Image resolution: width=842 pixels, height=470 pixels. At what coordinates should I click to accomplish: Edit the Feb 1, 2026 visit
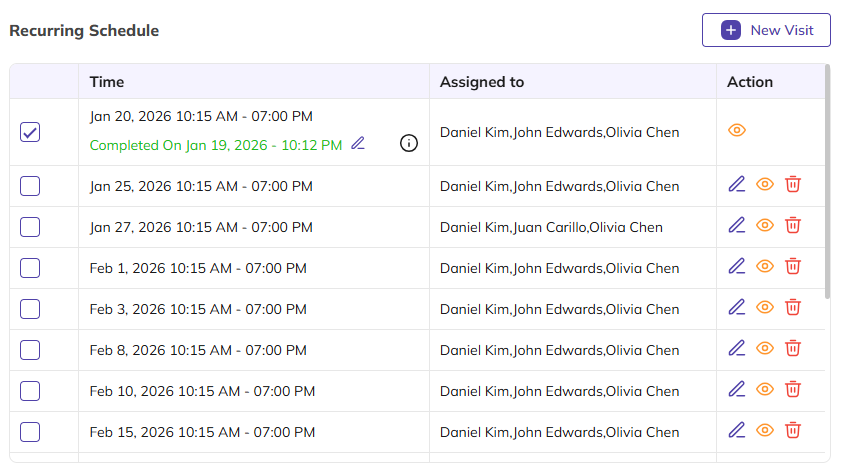(737, 266)
